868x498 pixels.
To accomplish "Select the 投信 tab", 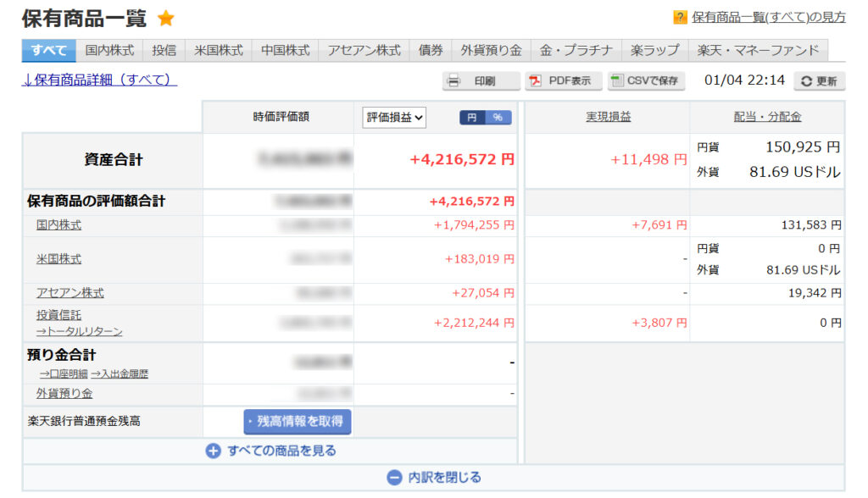I will (x=164, y=51).
